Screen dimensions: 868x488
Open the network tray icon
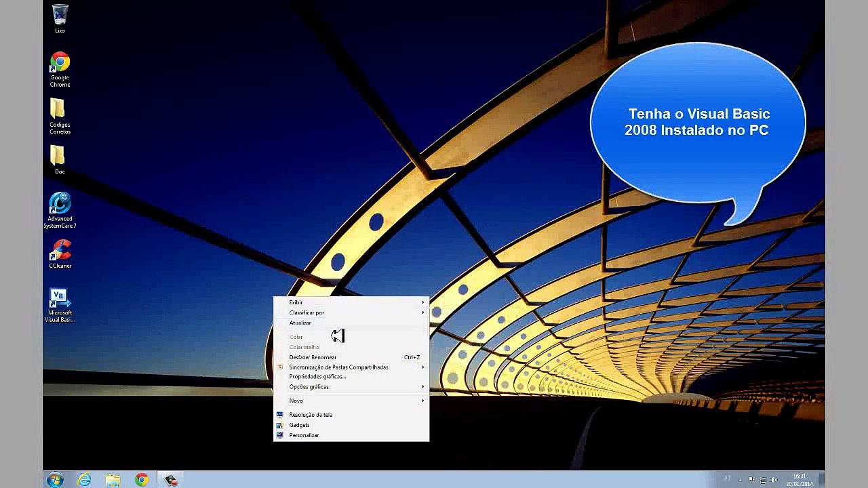click(x=763, y=480)
